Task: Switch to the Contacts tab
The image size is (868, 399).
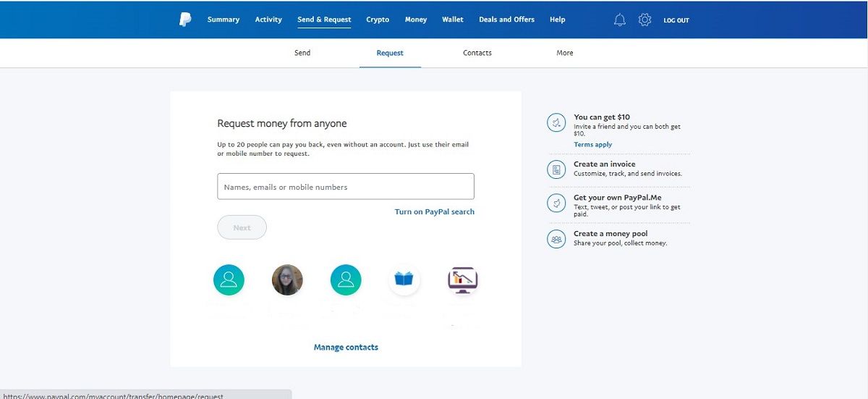Action: [x=477, y=53]
